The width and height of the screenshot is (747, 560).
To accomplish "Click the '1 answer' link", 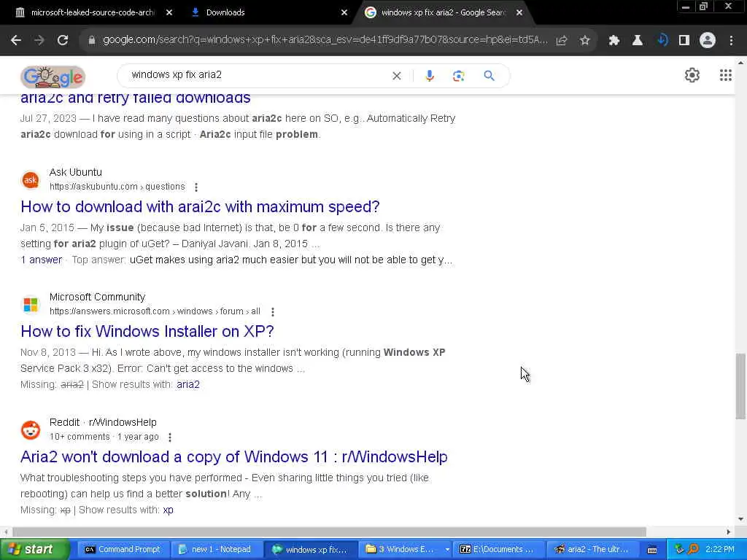I will click(x=41, y=260).
